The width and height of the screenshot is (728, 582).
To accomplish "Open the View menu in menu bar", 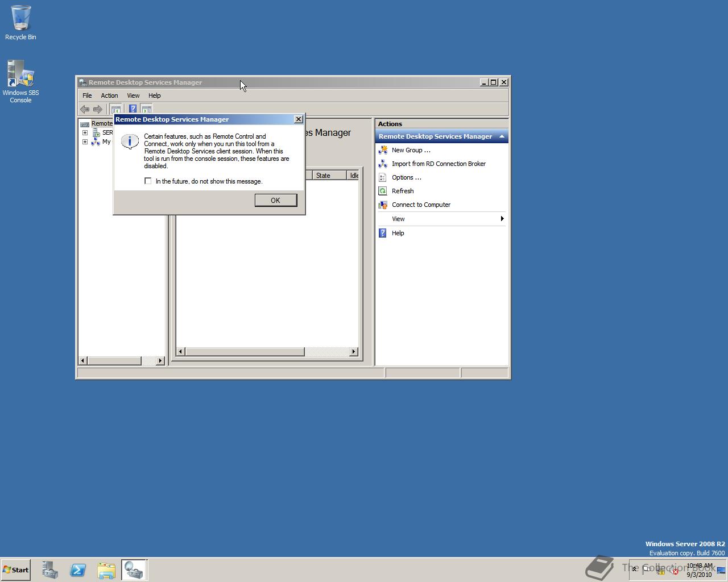I will 133,95.
